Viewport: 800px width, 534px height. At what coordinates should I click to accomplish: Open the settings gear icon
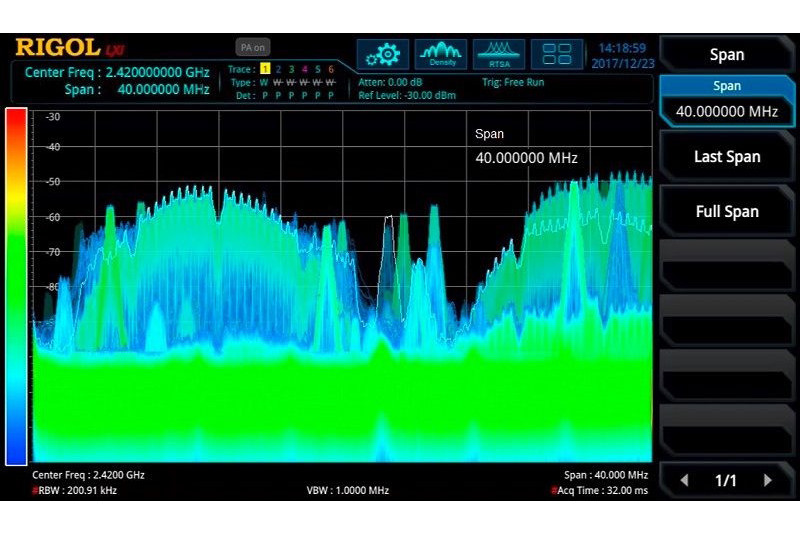[x=383, y=53]
